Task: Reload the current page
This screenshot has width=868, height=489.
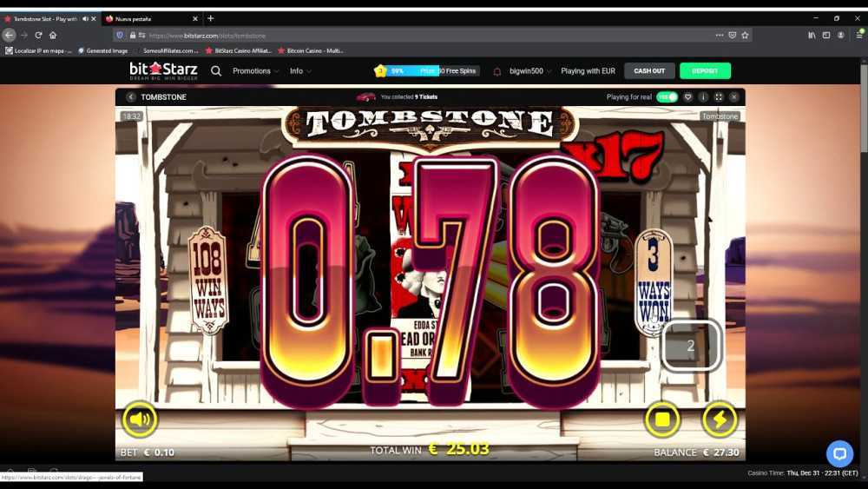Action: 38,35
